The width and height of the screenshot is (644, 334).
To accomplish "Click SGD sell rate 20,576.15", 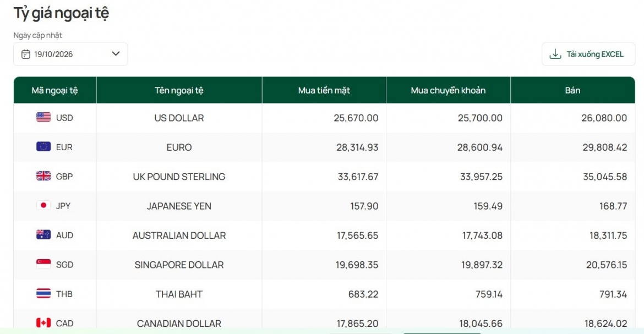I will coord(606,265).
